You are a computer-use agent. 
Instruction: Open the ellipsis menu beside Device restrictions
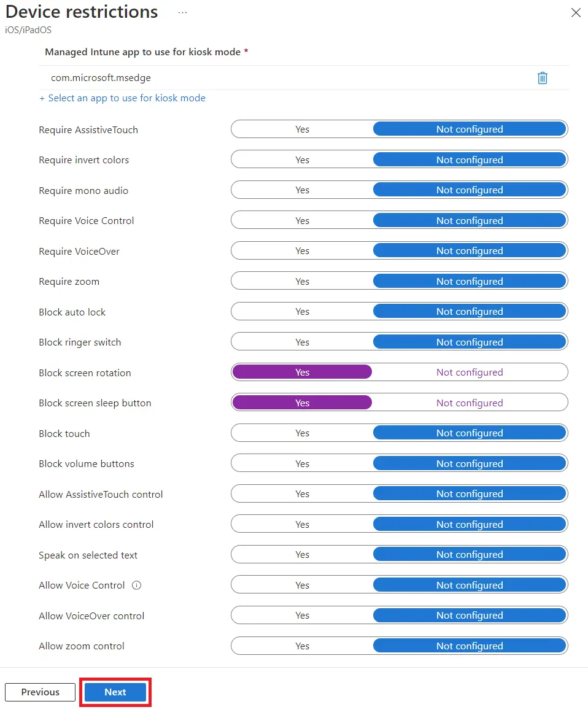pos(182,12)
